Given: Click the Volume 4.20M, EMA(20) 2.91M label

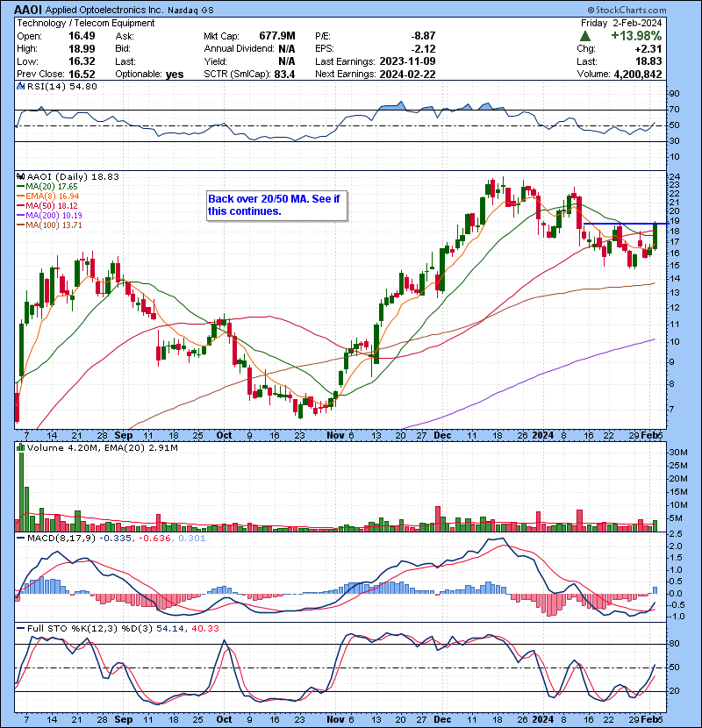Looking at the screenshot, I should pos(102,447).
